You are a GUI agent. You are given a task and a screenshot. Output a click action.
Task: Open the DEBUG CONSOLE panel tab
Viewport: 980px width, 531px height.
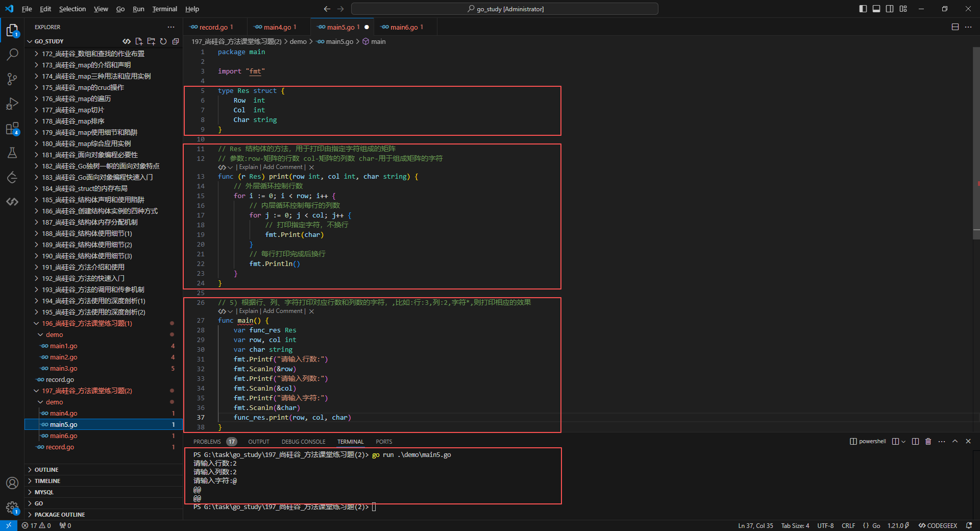click(303, 442)
